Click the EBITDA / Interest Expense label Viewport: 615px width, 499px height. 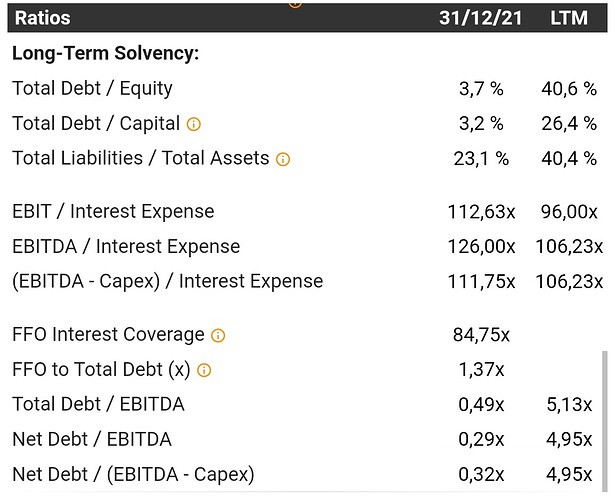126,246
